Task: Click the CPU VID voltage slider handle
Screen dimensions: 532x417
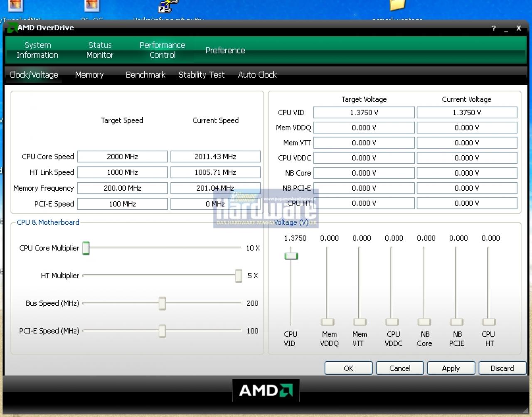Action: (291, 256)
